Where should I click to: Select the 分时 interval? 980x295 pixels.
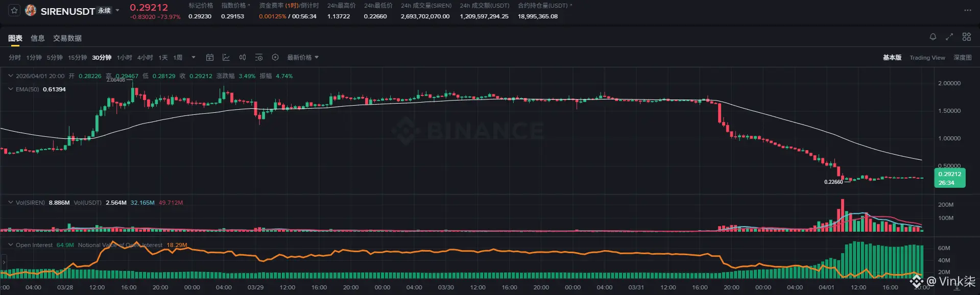click(x=15, y=58)
